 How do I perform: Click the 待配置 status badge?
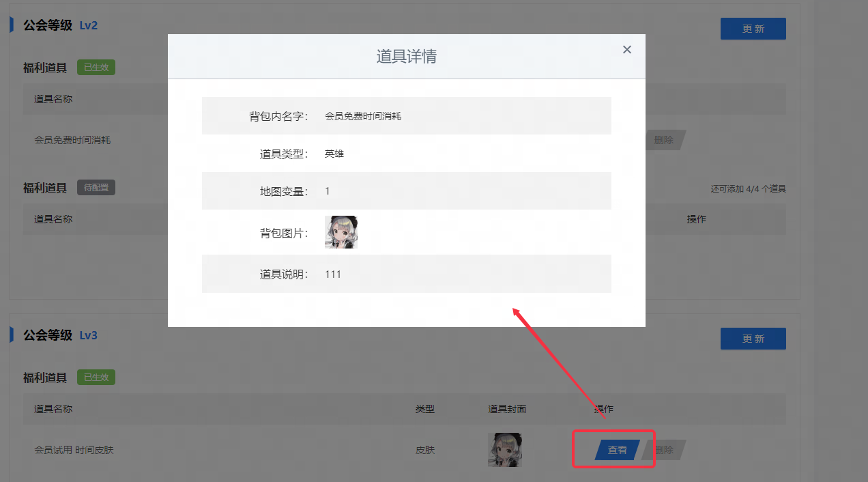coord(96,187)
